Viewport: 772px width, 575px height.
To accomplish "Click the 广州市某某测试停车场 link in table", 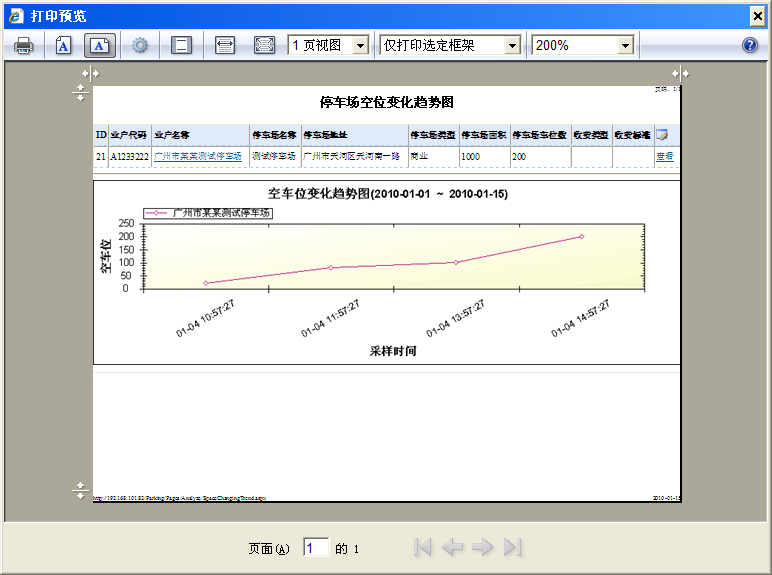I will pyautogui.click(x=198, y=157).
